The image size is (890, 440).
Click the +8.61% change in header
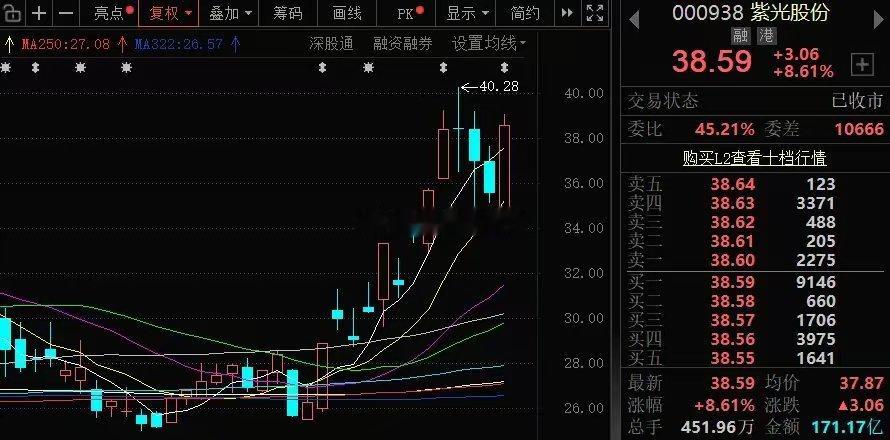pyautogui.click(x=803, y=72)
